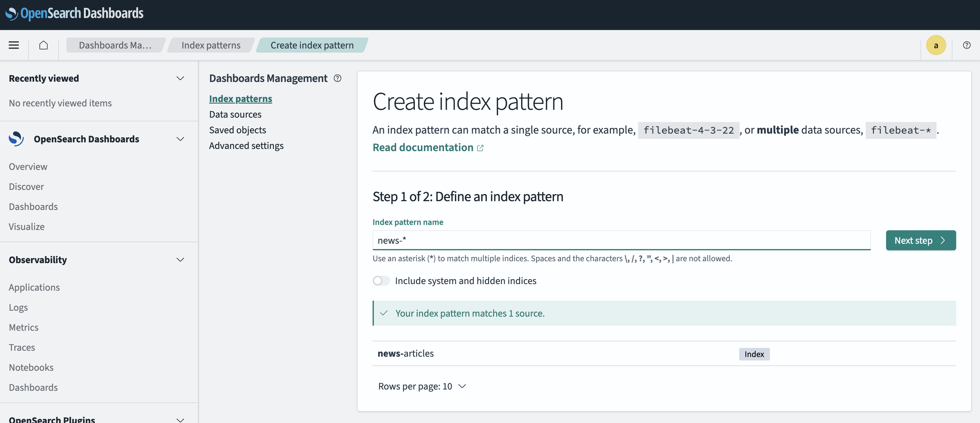
Task: Click the Next step button
Action: point(920,240)
